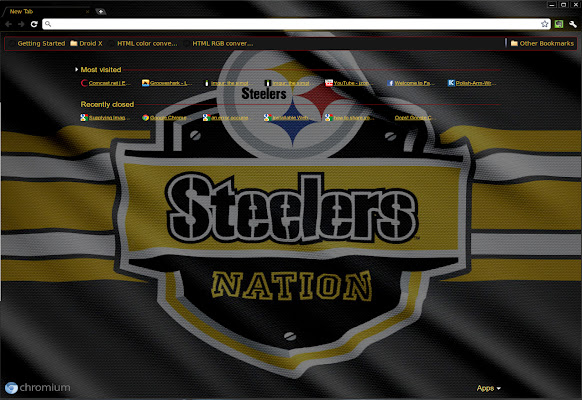Screen dimensions: 582x400
Task: Open a new tab with the plus button
Action: 101,12
